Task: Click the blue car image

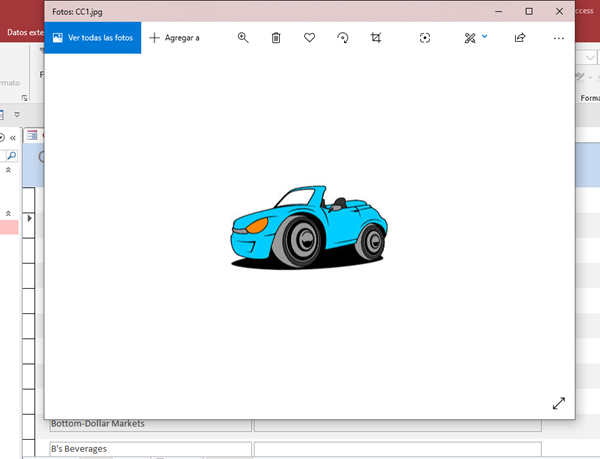Action: point(308,227)
